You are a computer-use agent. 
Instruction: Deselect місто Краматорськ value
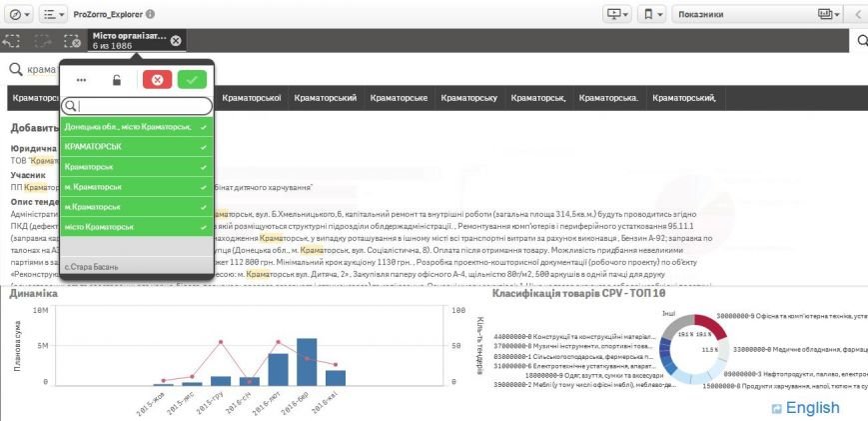point(137,227)
